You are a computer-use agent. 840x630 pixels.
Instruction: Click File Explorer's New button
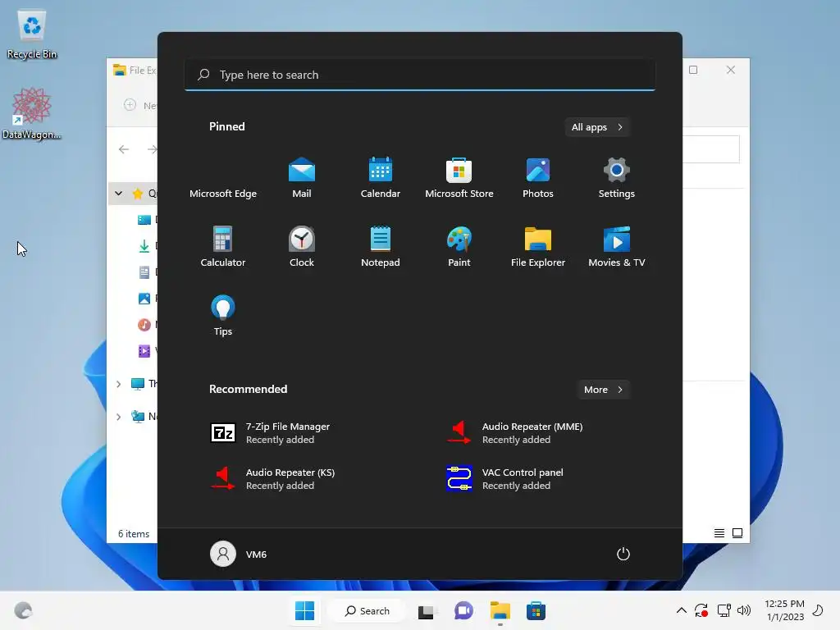pyautogui.click(x=139, y=105)
